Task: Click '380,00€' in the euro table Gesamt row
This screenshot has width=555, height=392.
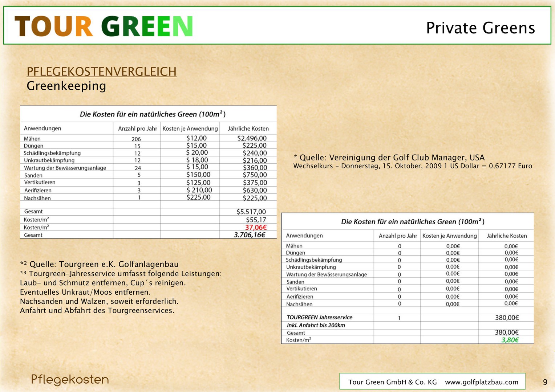Action: (507, 332)
